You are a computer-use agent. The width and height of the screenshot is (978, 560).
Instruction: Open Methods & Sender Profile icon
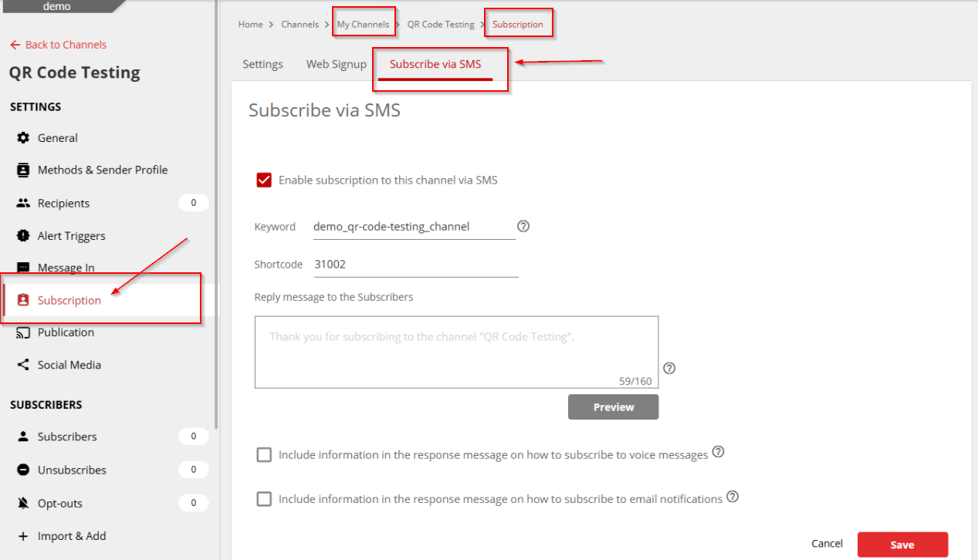(23, 170)
